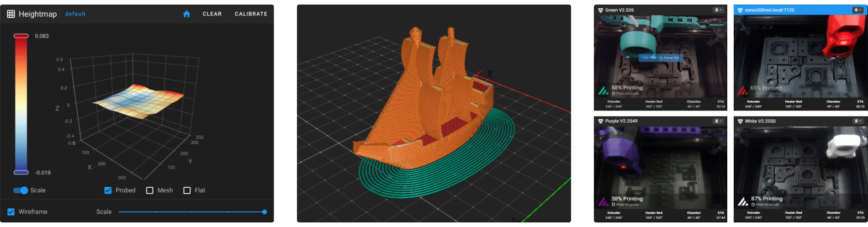Open the voron200red.local card dropdown menu

(857, 10)
